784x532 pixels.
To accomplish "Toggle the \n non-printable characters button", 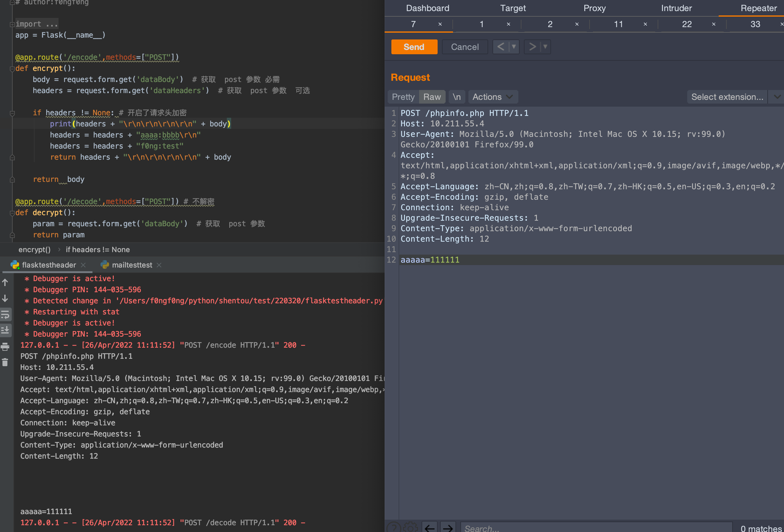I will [457, 97].
